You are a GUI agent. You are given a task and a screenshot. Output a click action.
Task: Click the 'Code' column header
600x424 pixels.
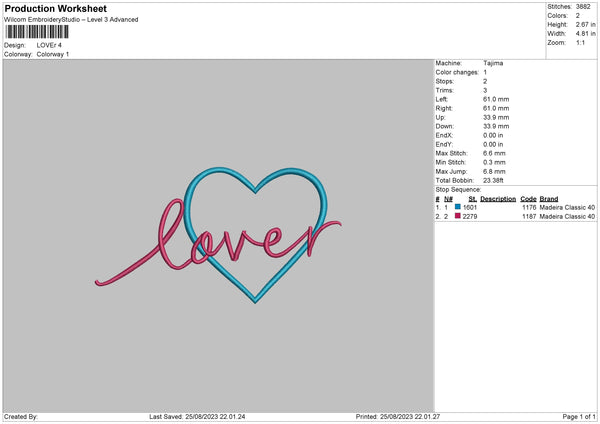point(528,198)
